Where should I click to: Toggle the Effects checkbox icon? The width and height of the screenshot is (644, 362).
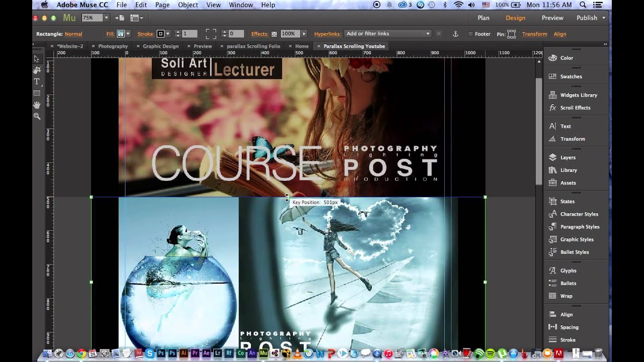tap(274, 34)
